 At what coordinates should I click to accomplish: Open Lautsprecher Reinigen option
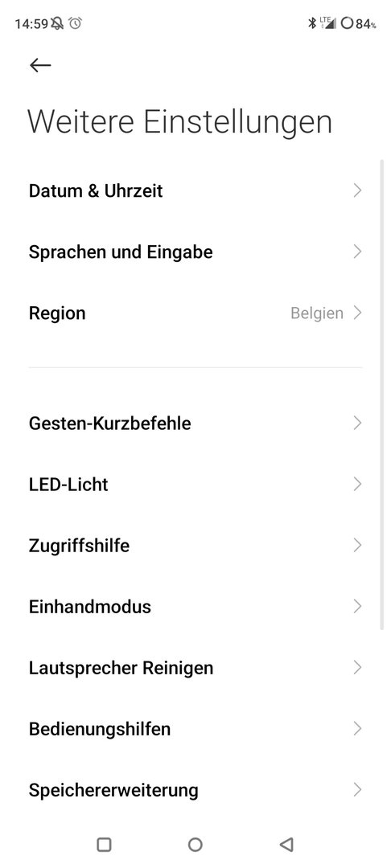[x=195, y=668]
